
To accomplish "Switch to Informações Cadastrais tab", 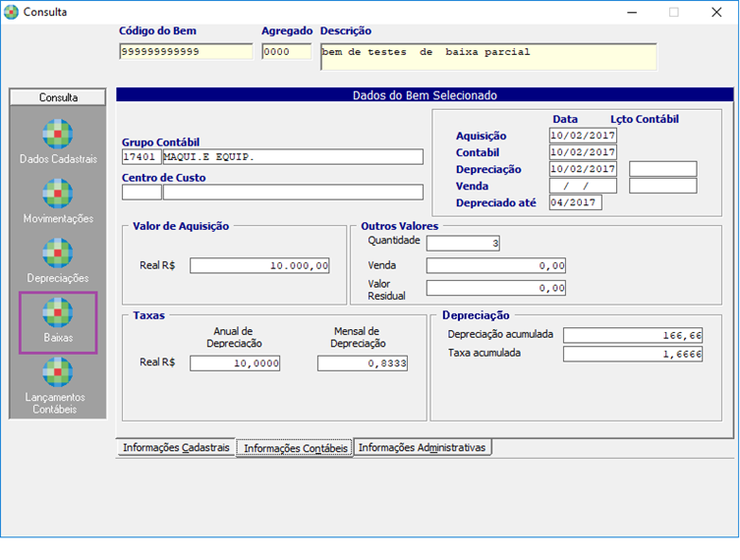I will click(176, 447).
